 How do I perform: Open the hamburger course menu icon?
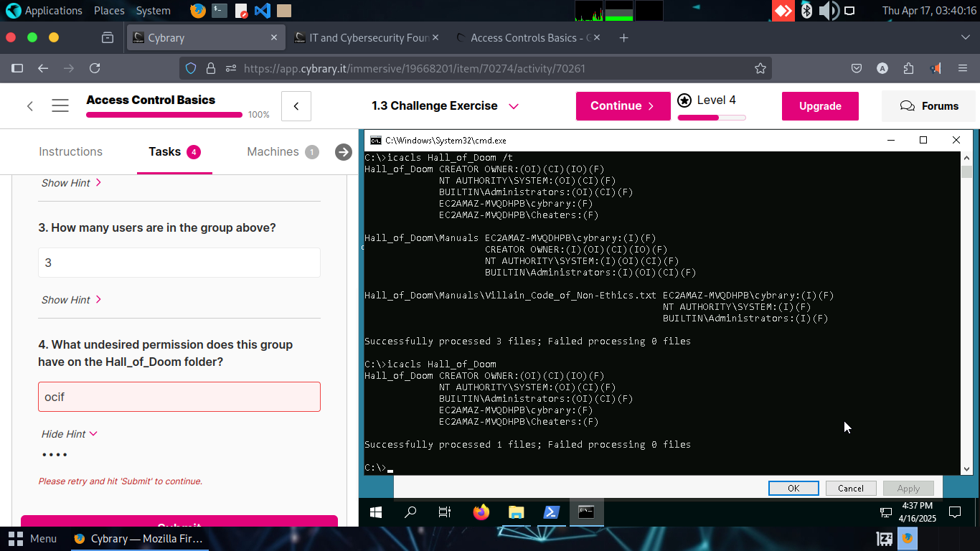coord(60,106)
